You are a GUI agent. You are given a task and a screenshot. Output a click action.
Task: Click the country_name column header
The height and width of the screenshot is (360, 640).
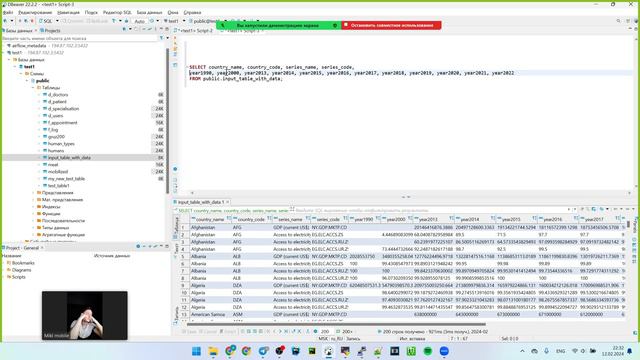click(x=210, y=219)
